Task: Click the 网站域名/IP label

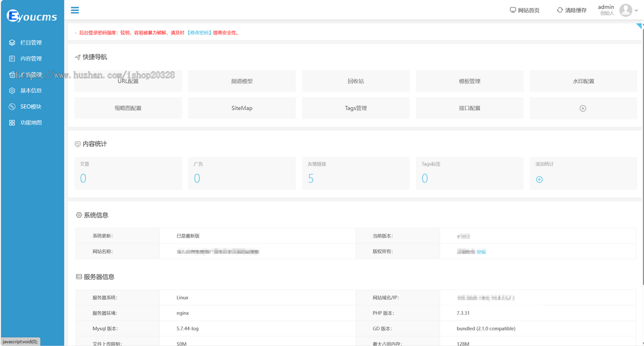Action: click(385, 297)
